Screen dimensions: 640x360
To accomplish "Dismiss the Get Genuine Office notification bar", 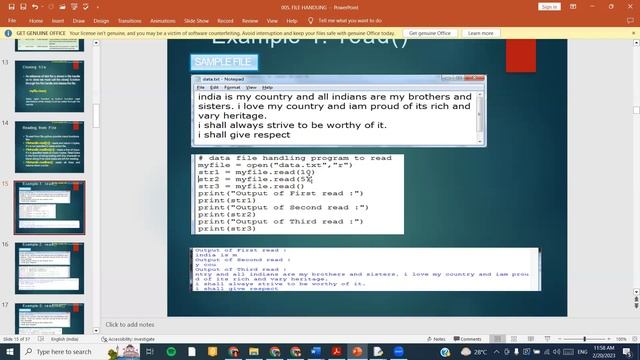I will tap(633, 33).
